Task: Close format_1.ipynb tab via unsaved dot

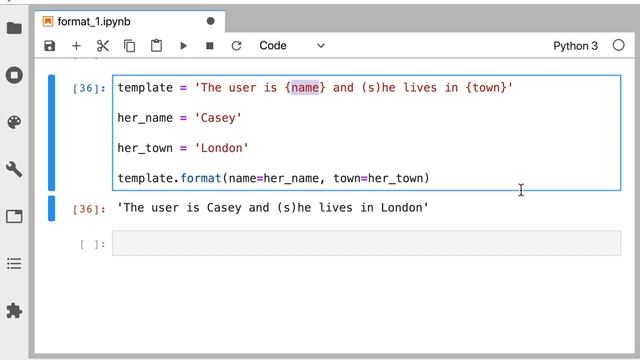Action: [211, 21]
